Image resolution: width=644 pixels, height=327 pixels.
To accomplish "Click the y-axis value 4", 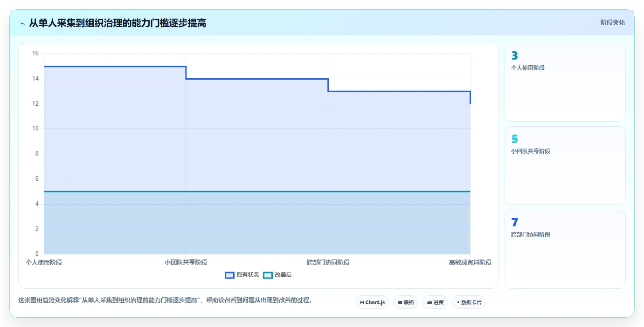I will (37, 204).
